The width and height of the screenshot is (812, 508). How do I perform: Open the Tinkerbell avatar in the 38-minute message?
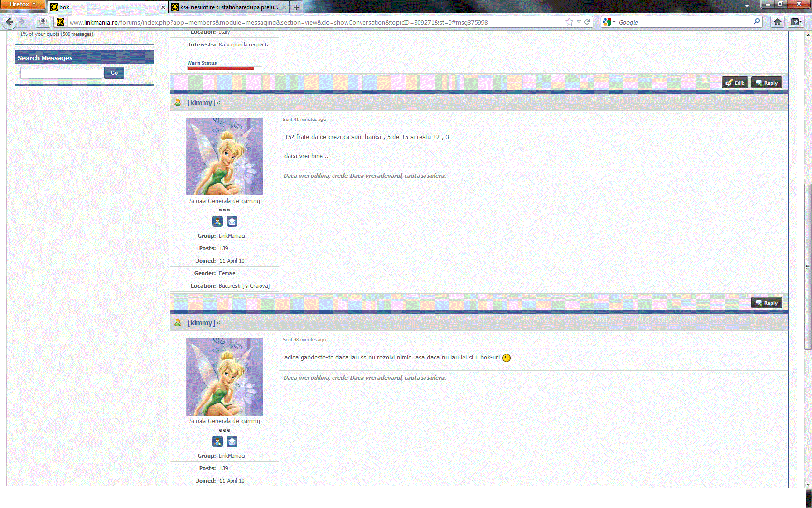tap(225, 377)
